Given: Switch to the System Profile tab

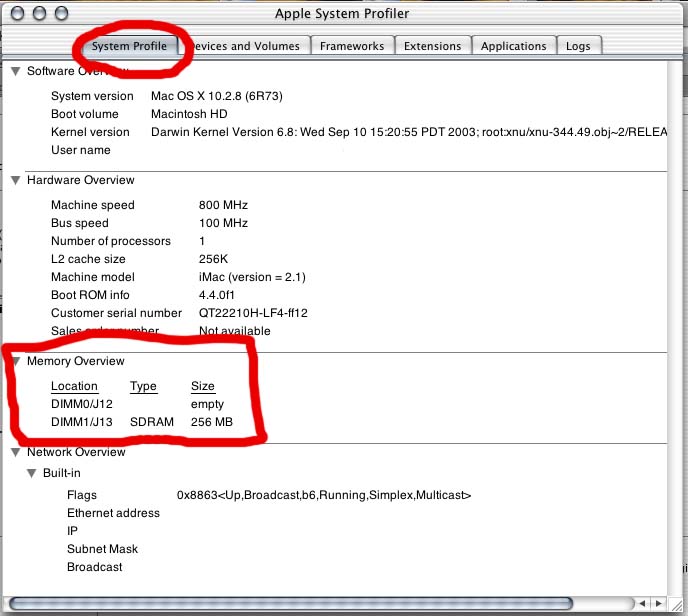Looking at the screenshot, I should coord(129,46).
